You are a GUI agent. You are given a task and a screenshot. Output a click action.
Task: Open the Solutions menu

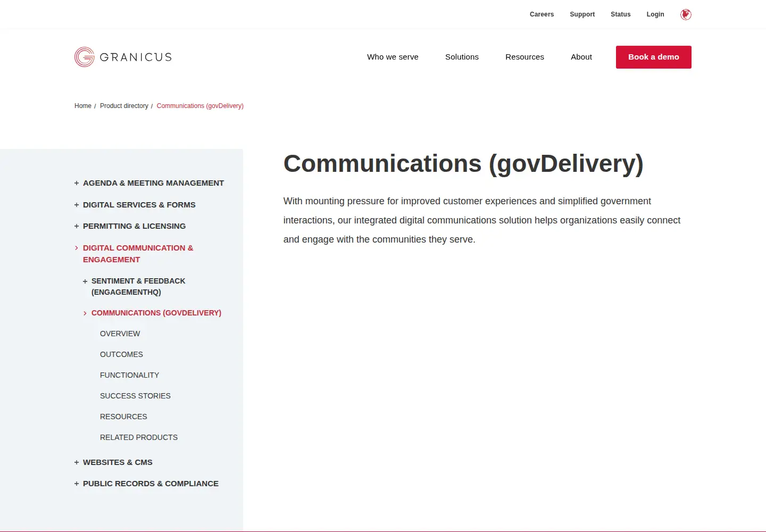tap(462, 57)
